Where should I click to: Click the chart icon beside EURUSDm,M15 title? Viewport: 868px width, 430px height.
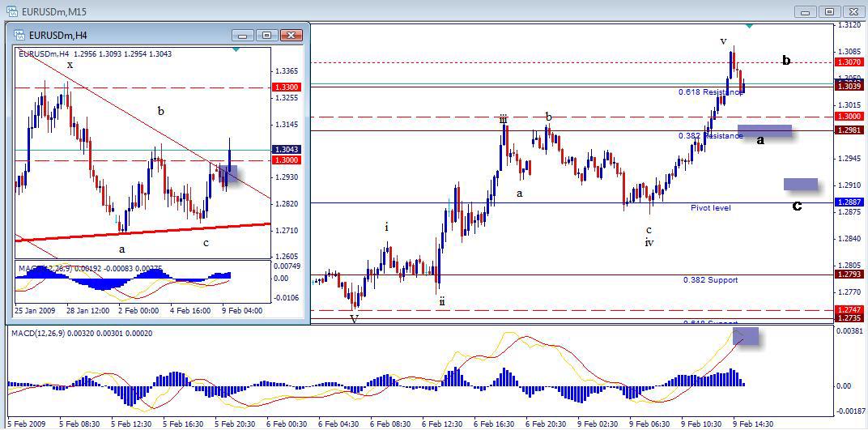11,11
